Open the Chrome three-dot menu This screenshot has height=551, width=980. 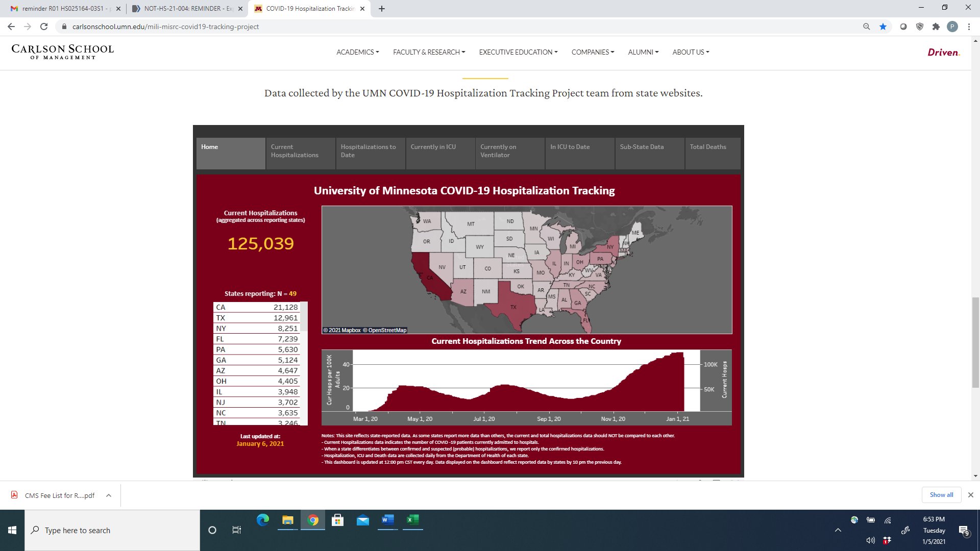(x=969, y=27)
